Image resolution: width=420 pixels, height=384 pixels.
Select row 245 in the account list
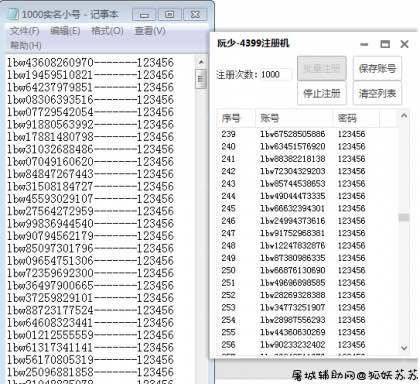[307, 208]
